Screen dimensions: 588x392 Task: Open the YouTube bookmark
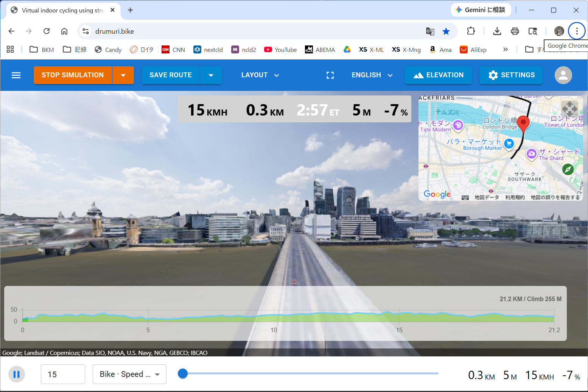point(280,50)
